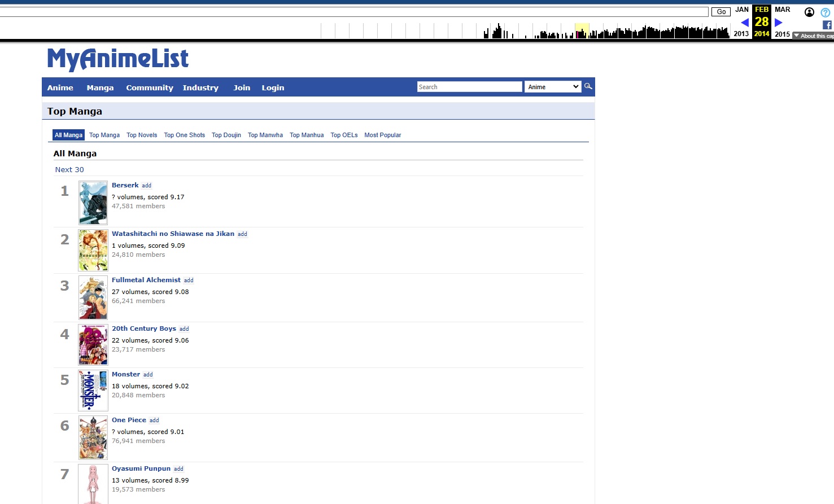Switch to the Top One Shots tab

(185, 135)
